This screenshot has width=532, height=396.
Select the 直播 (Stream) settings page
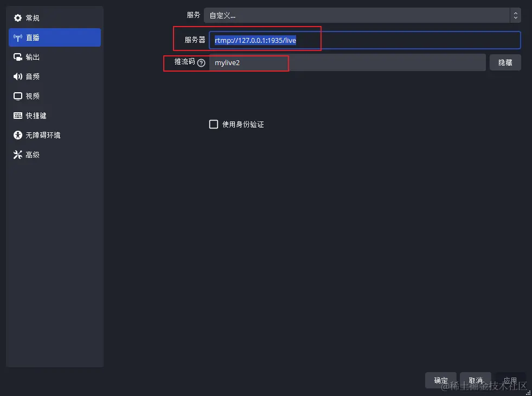pos(55,37)
